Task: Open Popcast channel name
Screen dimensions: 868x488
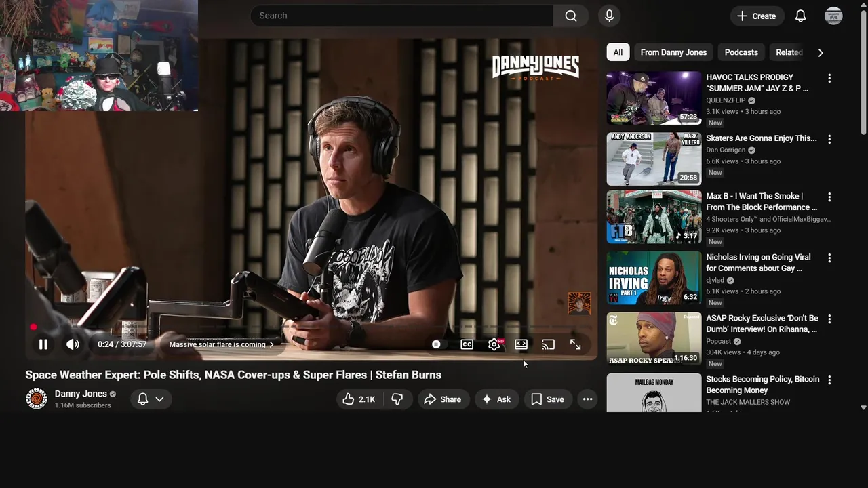Action: pos(718,341)
